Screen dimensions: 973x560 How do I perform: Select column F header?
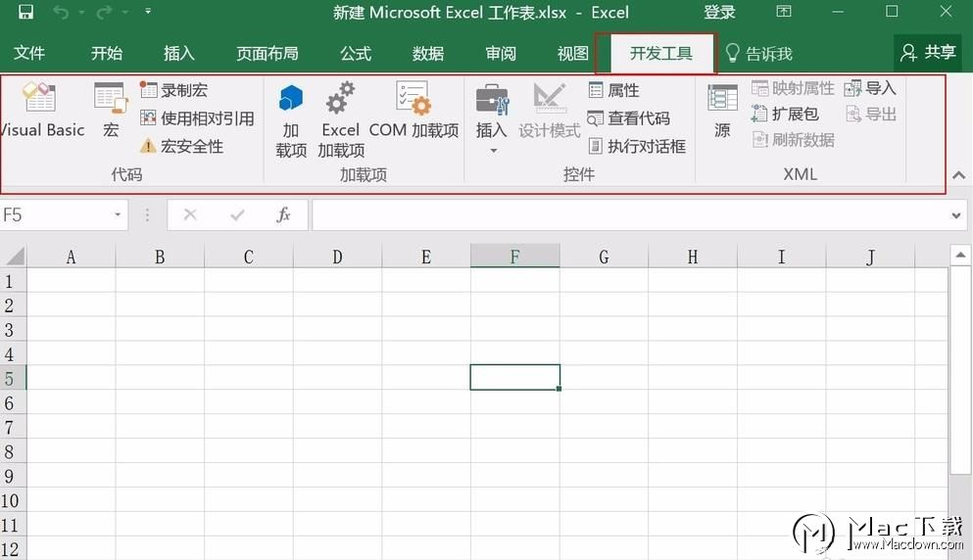click(515, 257)
